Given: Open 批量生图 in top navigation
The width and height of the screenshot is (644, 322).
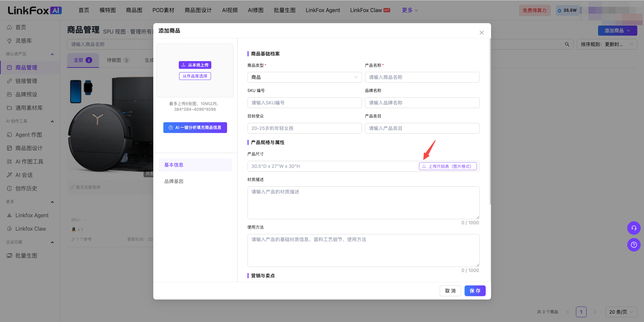Looking at the screenshot, I should tap(284, 10).
